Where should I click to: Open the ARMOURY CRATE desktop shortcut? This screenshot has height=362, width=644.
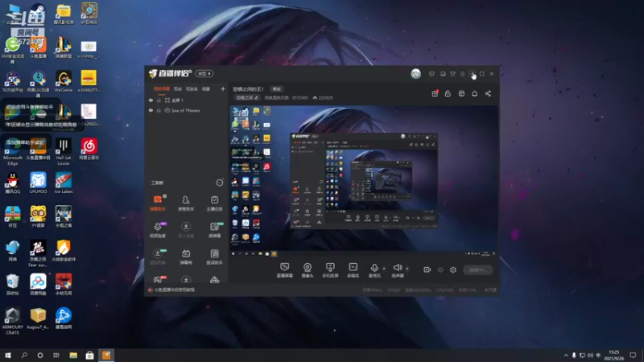tap(12, 321)
